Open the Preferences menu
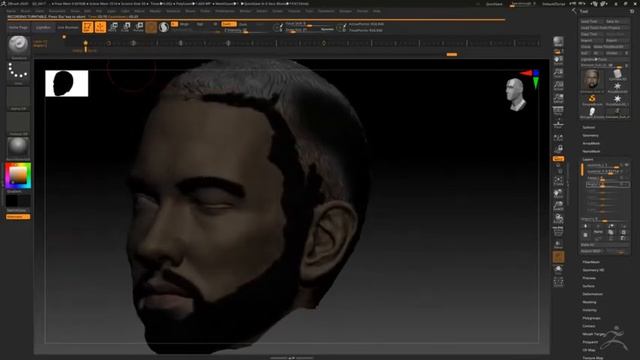The image size is (640, 360). pos(225,11)
